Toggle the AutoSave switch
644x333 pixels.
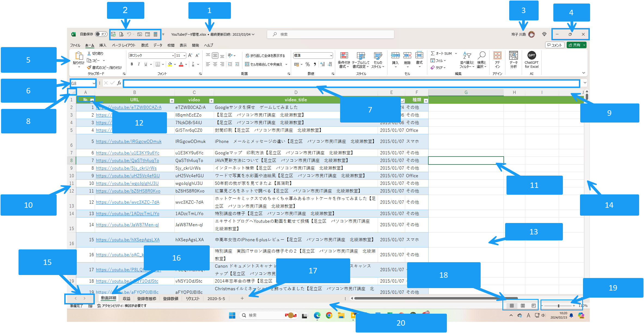(x=101, y=34)
